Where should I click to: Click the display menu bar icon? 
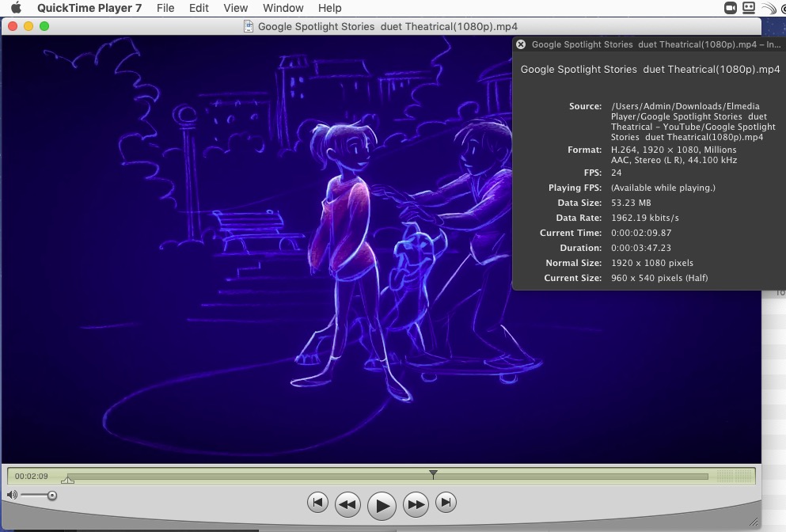tap(749, 8)
